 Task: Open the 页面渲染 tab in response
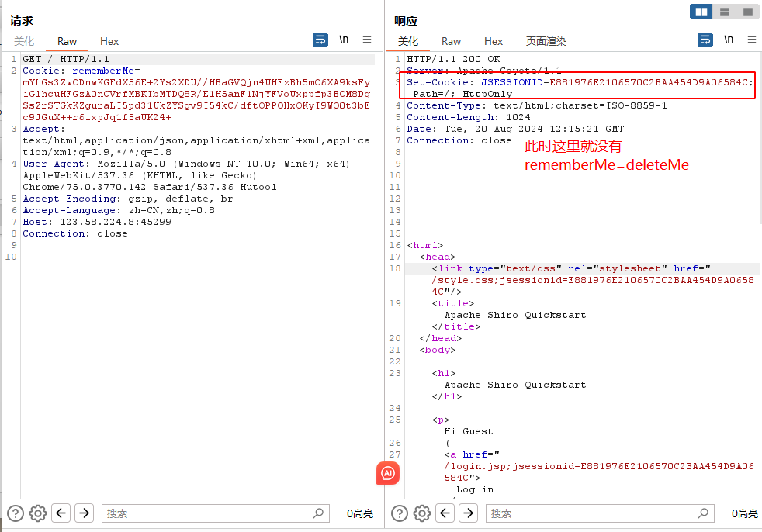click(546, 41)
